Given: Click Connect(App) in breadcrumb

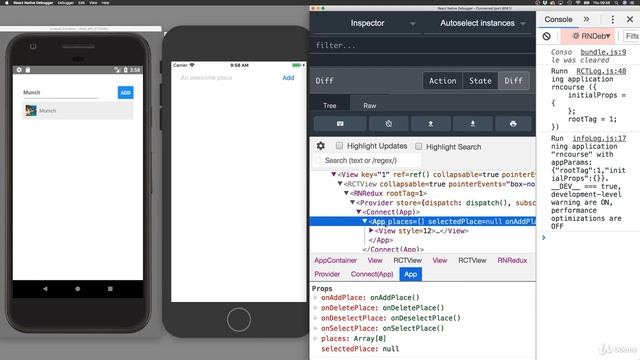Looking at the screenshot, I should coord(372,274).
